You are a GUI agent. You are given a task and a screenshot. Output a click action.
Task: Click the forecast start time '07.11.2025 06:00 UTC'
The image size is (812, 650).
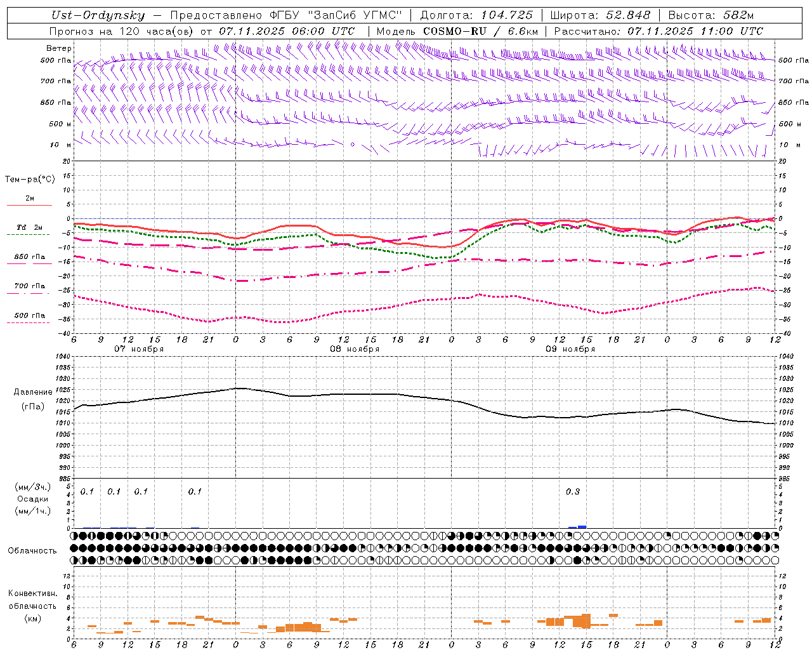tap(287, 31)
